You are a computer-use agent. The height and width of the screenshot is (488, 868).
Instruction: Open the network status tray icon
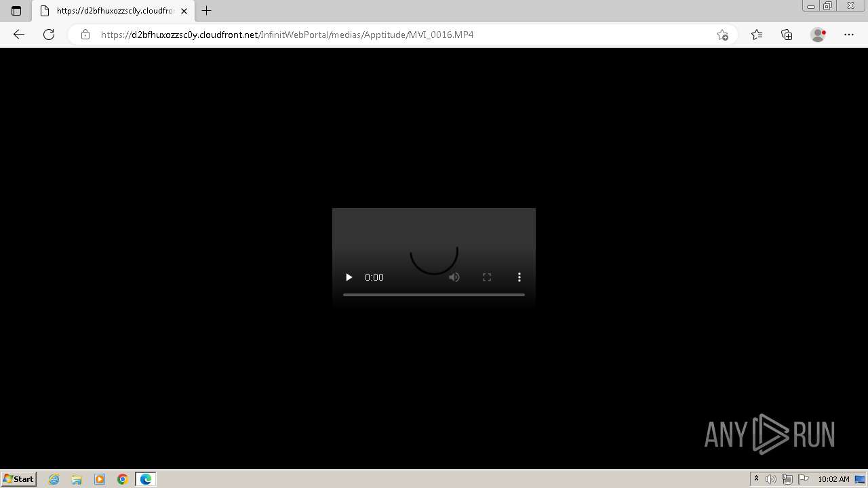pyautogui.click(x=787, y=479)
